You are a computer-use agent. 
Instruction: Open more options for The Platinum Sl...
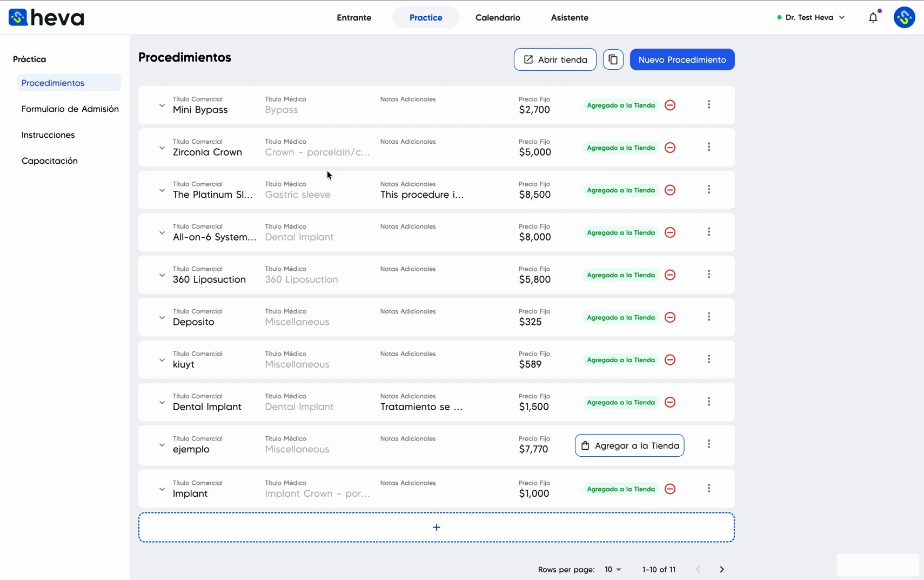[709, 189]
